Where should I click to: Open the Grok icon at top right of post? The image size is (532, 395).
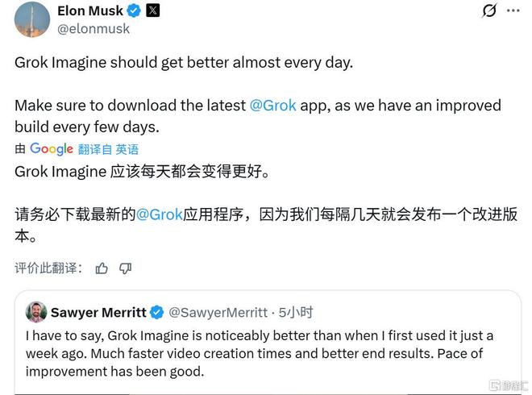click(489, 10)
